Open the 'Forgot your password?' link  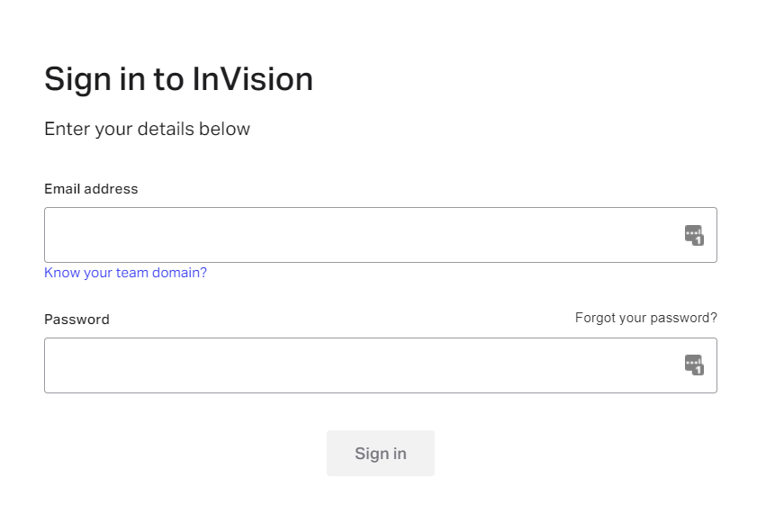(646, 318)
